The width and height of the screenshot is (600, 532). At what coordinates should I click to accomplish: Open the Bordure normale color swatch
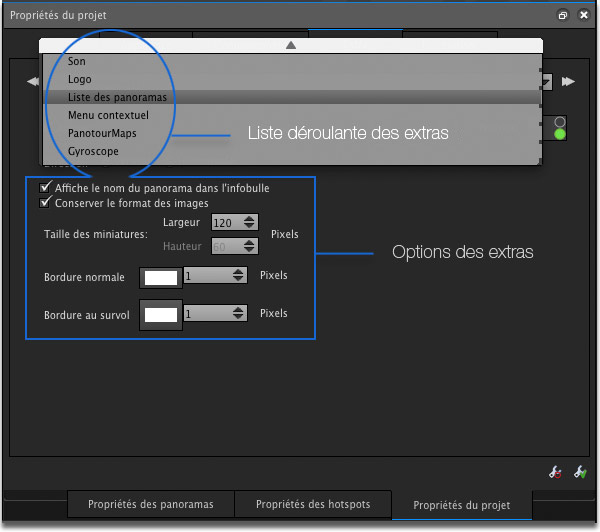click(x=161, y=277)
